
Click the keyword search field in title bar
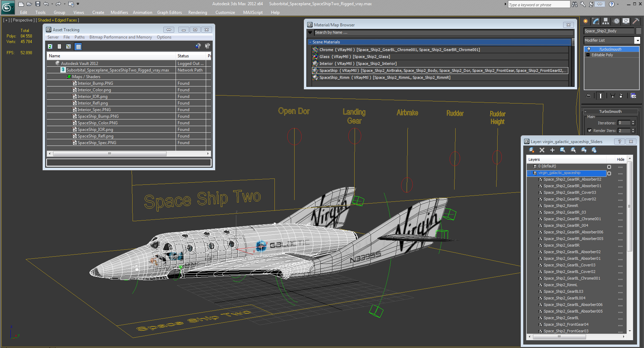point(539,5)
